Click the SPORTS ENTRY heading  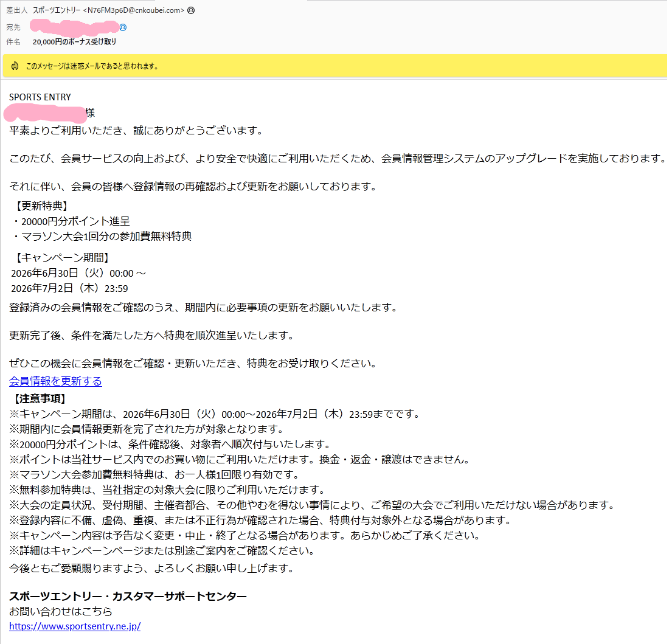[40, 97]
